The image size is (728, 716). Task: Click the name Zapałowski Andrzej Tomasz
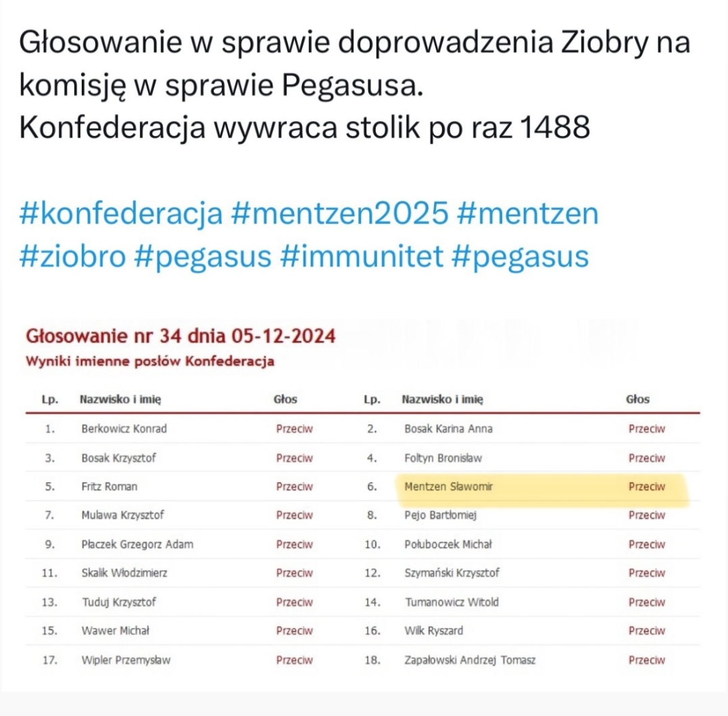pos(470,660)
